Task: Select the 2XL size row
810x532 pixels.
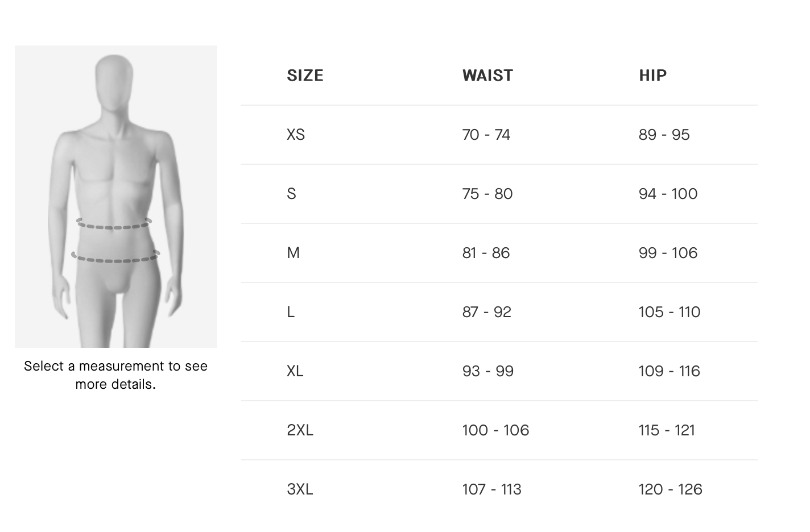Action: pyautogui.click(x=499, y=430)
